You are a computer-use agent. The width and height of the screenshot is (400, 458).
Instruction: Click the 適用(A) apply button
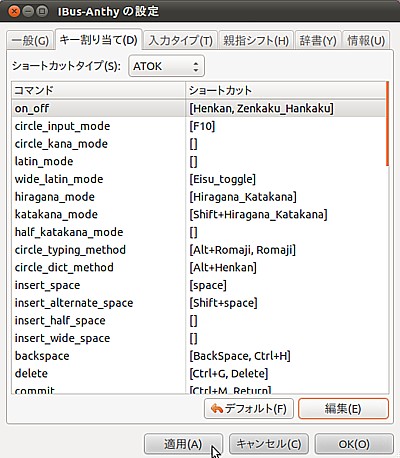click(183, 444)
